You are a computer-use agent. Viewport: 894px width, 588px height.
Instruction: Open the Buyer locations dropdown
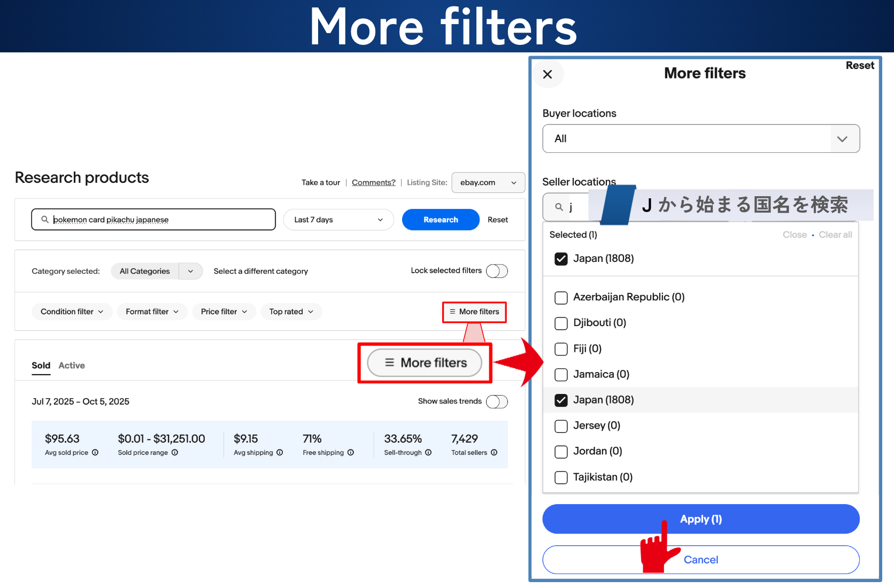(x=700, y=139)
